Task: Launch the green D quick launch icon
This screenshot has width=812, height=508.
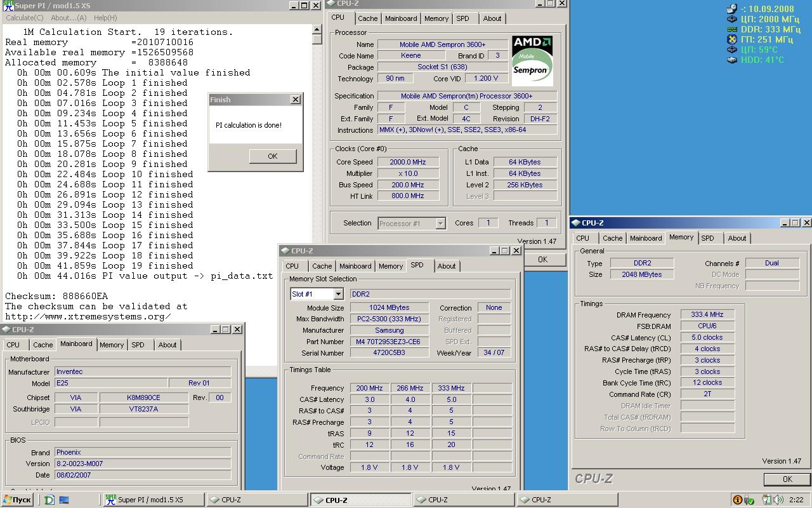Action: click(x=49, y=500)
